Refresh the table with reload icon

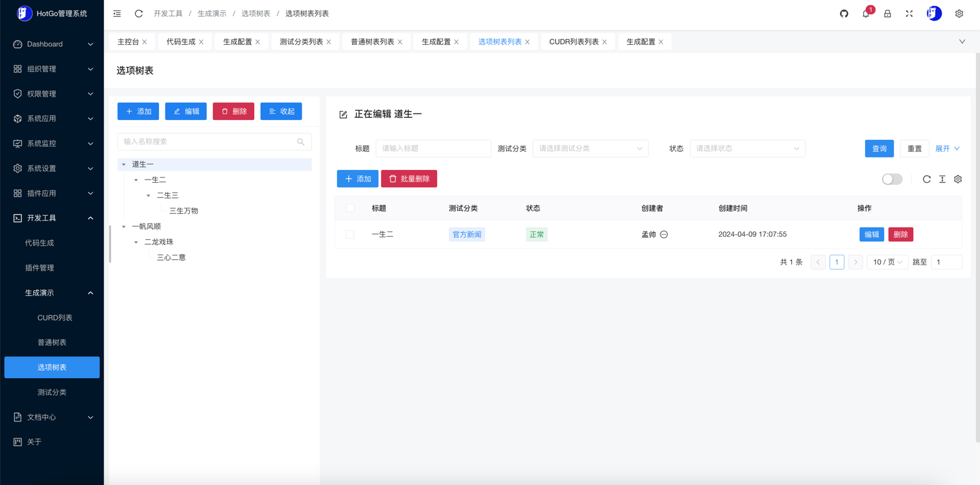pos(926,179)
